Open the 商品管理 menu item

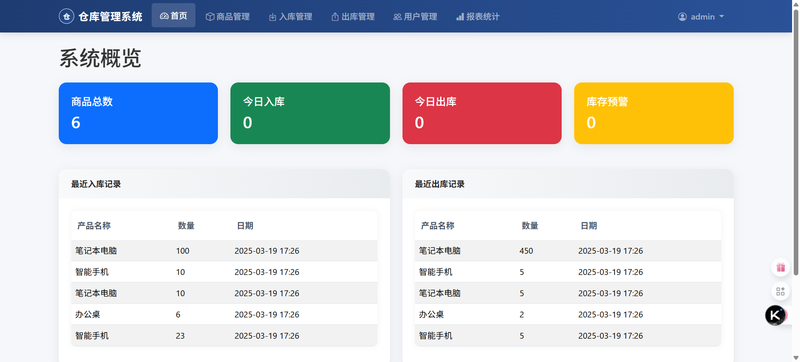click(228, 17)
